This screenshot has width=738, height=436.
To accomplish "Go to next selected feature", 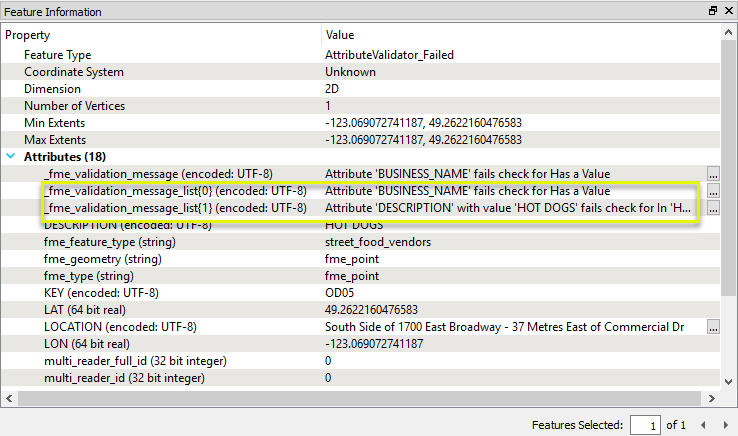I will coord(726,425).
